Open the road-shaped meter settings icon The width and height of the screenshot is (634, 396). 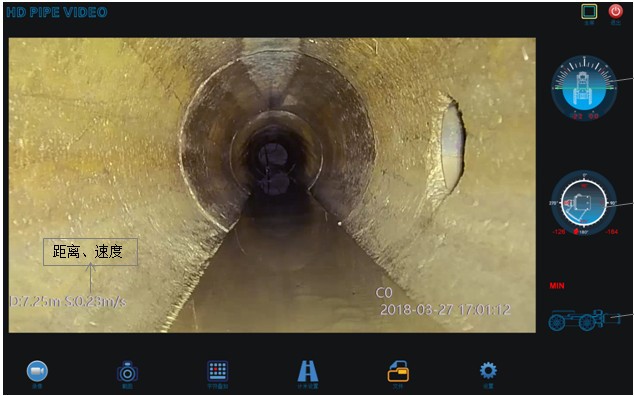pos(308,371)
